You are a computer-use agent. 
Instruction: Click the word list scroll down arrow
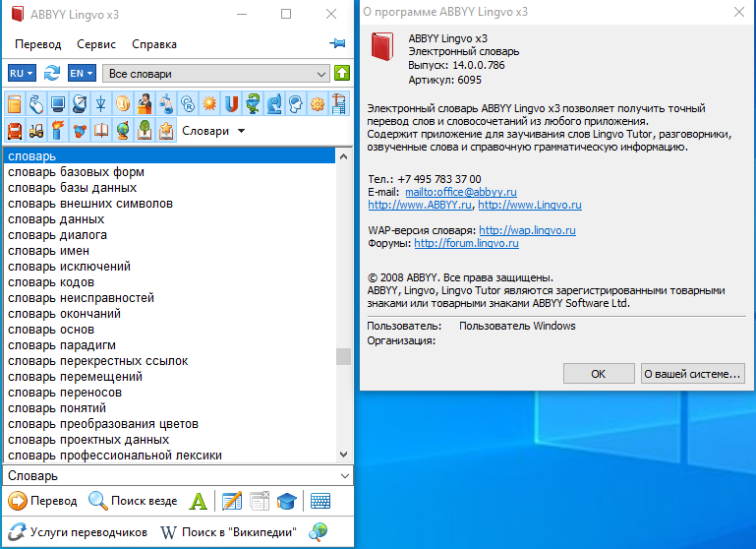point(344,454)
